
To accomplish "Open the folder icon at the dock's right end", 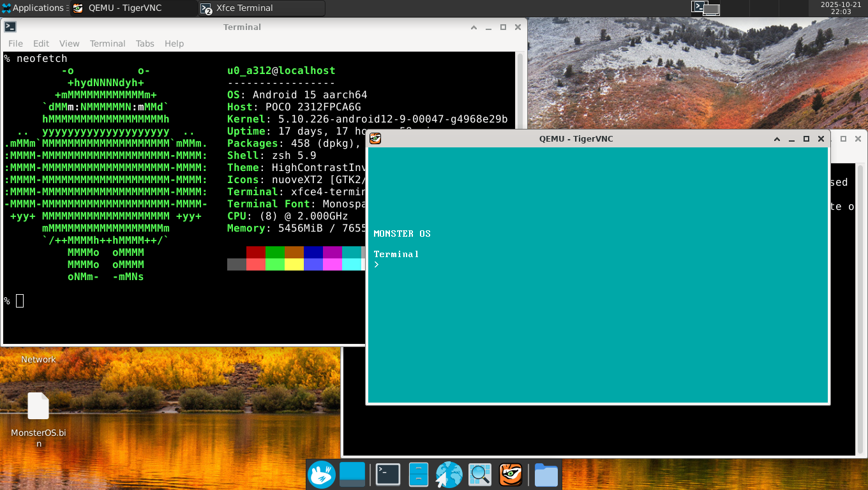I will point(546,475).
